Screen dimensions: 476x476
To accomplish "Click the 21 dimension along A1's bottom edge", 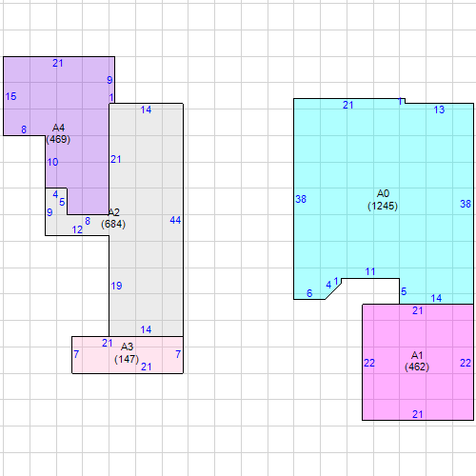I will 418,414.
